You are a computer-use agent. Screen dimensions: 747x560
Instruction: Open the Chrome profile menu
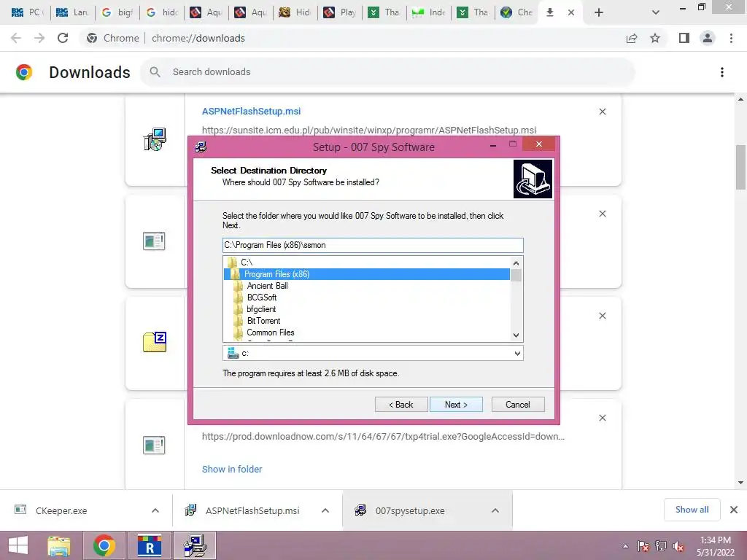(x=708, y=38)
